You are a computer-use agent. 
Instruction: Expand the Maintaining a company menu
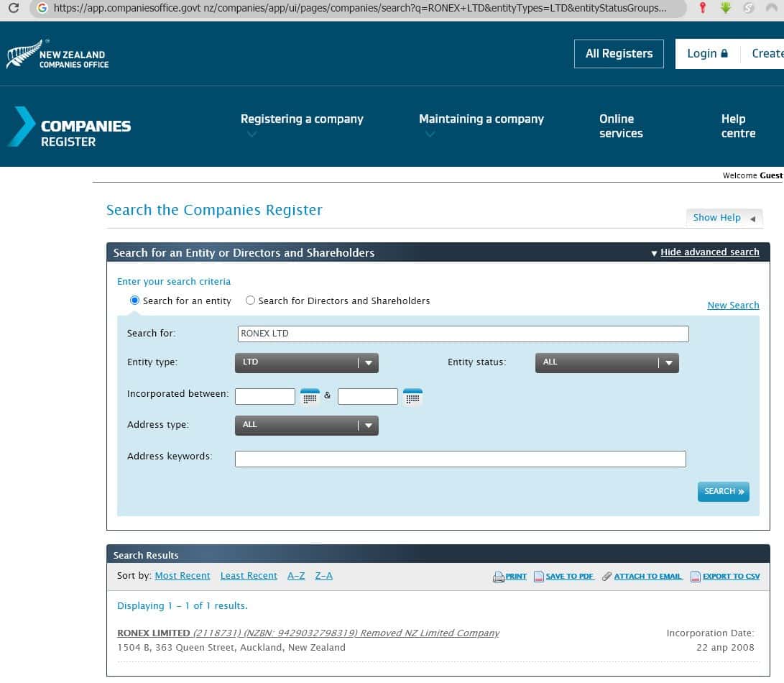tap(481, 119)
